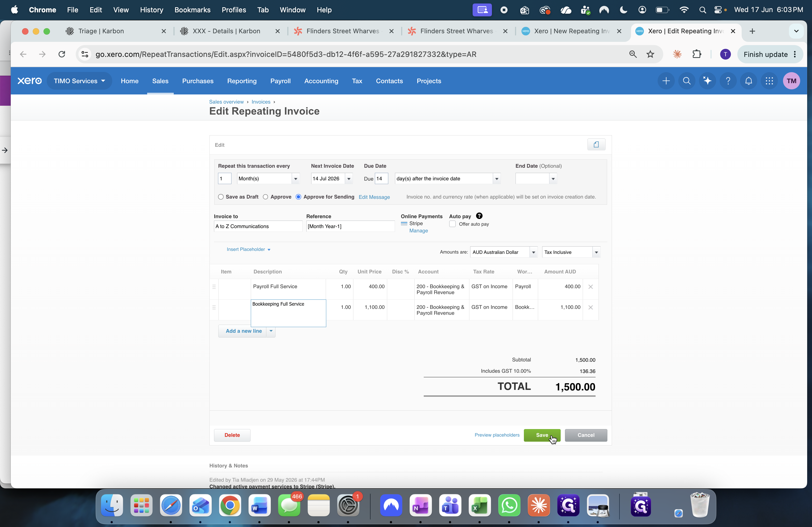Select the Approve radio option
This screenshot has width=812, height=527.
click(266, 197)
